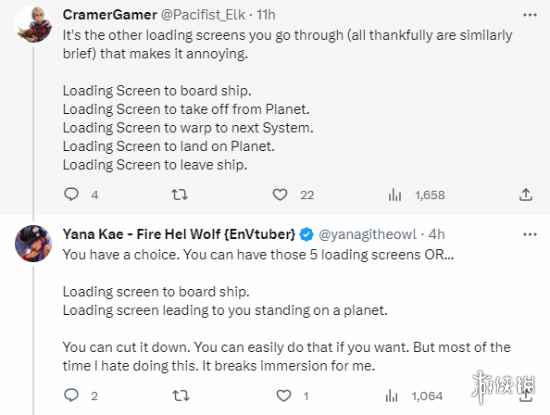Like Yana Kae's tweet

click(283, 396)
